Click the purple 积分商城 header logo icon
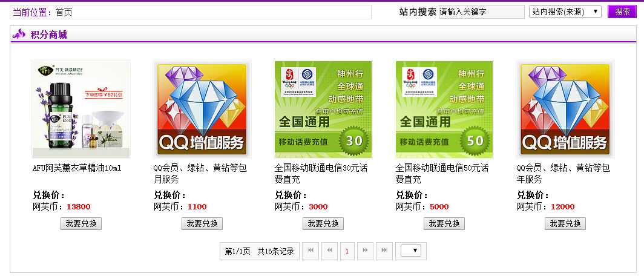644x279 pixels. [19, 34]
